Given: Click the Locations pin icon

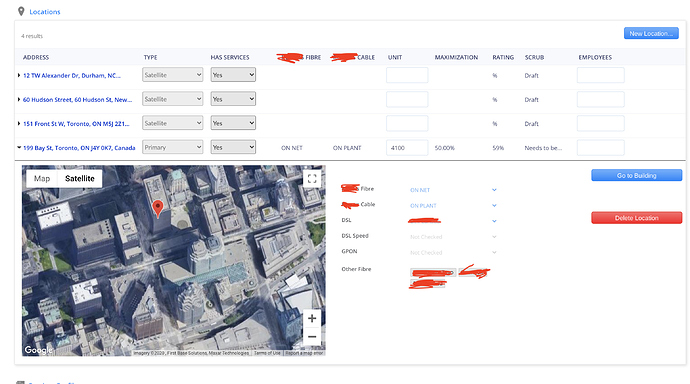Looking at the screenshot, I should (21, 11).
